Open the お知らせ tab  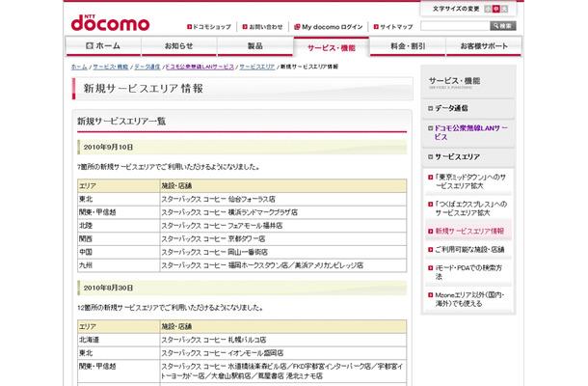pos(179,46)
